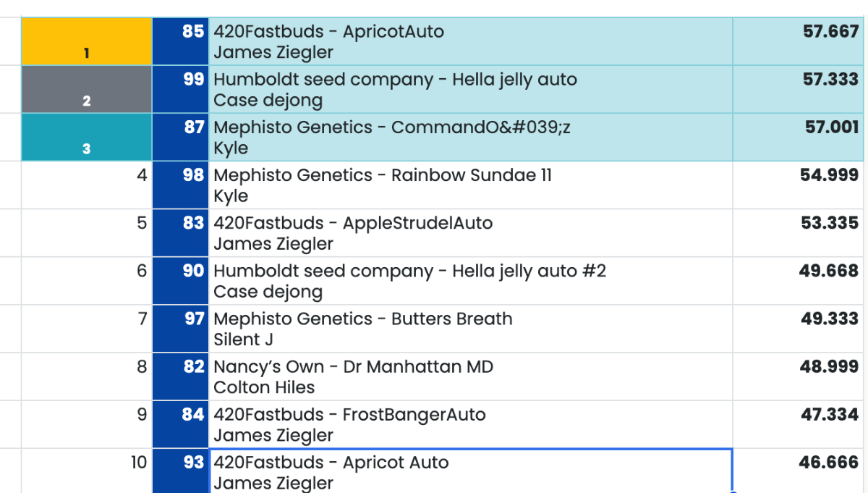Click the Mephisto CommandO entry cell

[470, 138]
